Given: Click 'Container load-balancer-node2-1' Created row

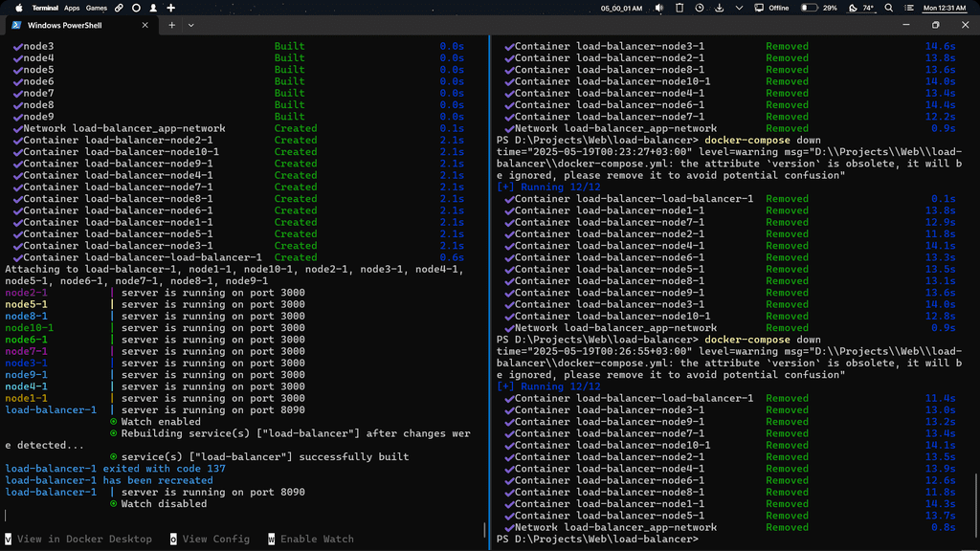Looking at the screenshot, I should coord(238,141).
